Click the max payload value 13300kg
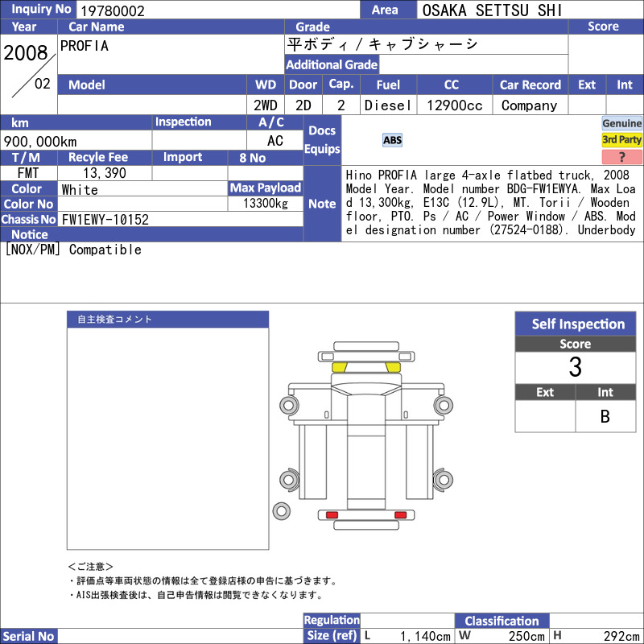The image size is (644, 644). point(266,204)
